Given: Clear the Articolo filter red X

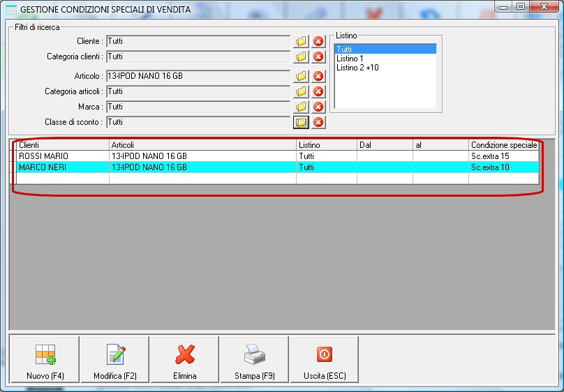Looking at the screenshot, I should tap(318, 76).
